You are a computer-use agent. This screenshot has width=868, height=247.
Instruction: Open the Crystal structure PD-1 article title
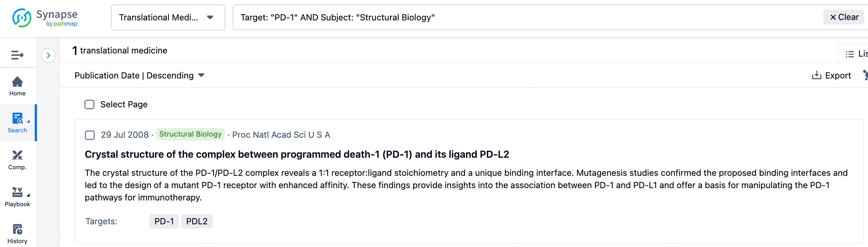297,154
